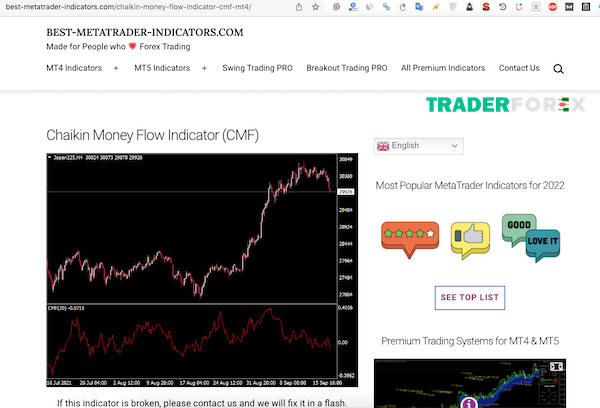Image resolution: width=600 pixels, height=408 pixels.
Task: Click 'Most Popular MetaTrader Indicators for 2022' text
Action: pyautogui.click(x=470, y=185)
